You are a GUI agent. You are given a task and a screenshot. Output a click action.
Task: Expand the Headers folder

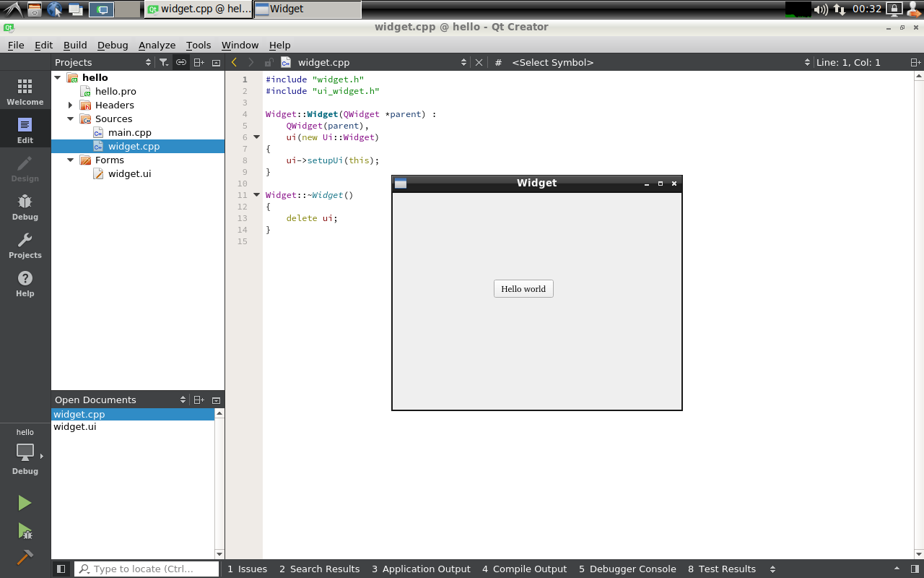[71, 105]
